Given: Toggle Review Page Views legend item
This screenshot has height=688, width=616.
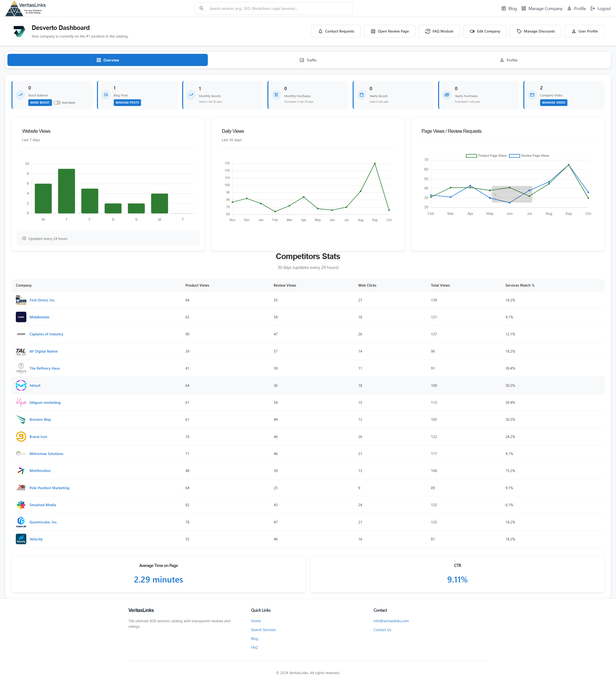Looking at the screenshot, I should pos(529,155).
